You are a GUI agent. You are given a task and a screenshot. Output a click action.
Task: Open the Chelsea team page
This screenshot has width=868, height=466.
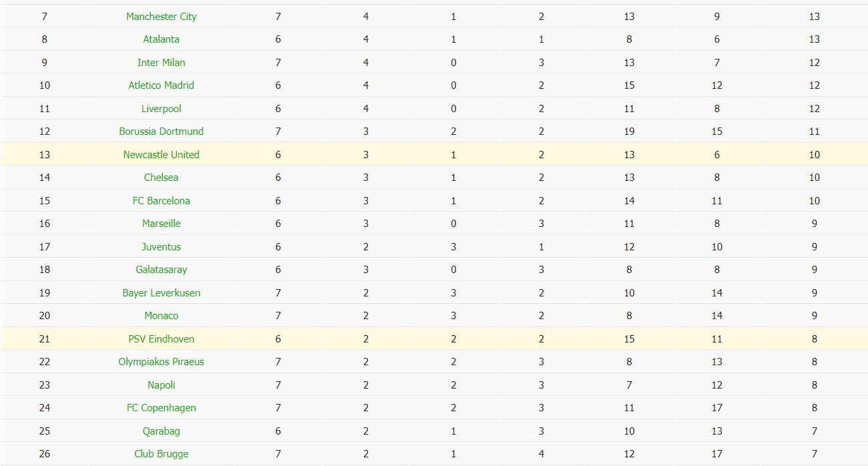point(161,178)
